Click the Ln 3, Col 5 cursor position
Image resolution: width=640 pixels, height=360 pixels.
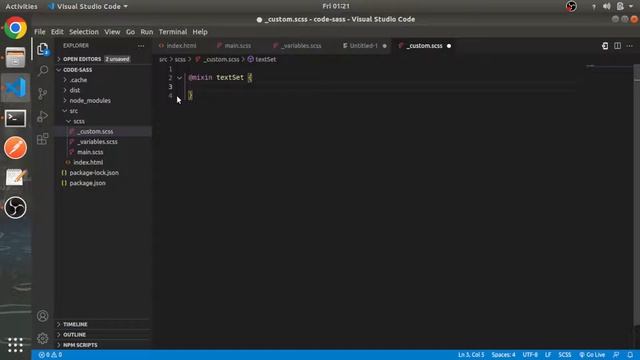click(x=471, y=355)
